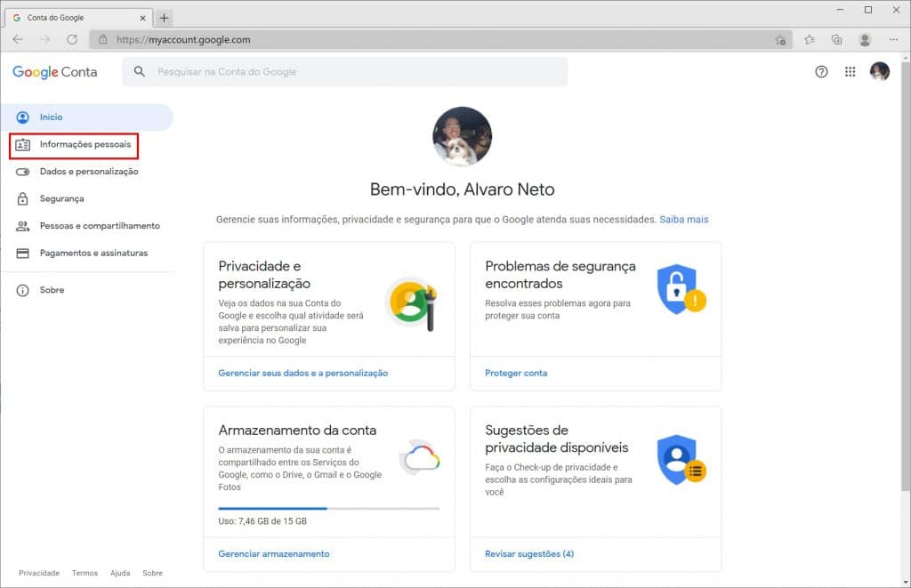Click the browser forward arrow

point(44,39)
